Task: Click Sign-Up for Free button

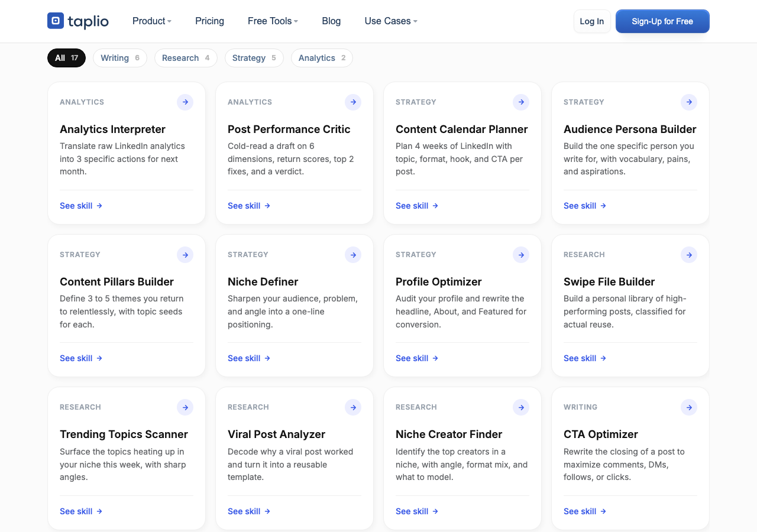Action: [x=662, y=21]
